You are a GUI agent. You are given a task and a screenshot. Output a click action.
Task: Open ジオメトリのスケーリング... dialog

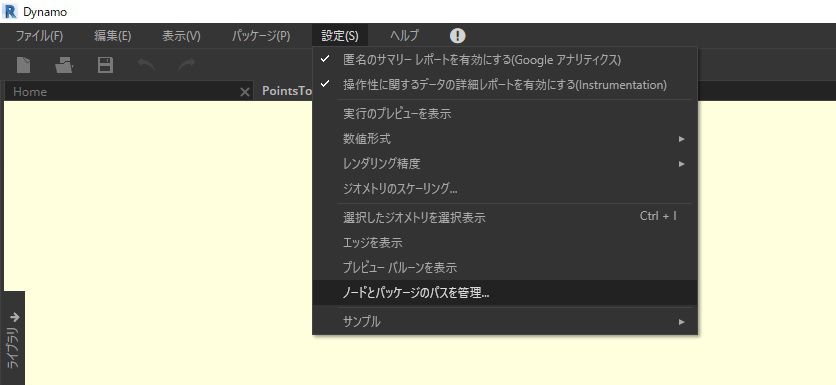(x=504, y=189)
